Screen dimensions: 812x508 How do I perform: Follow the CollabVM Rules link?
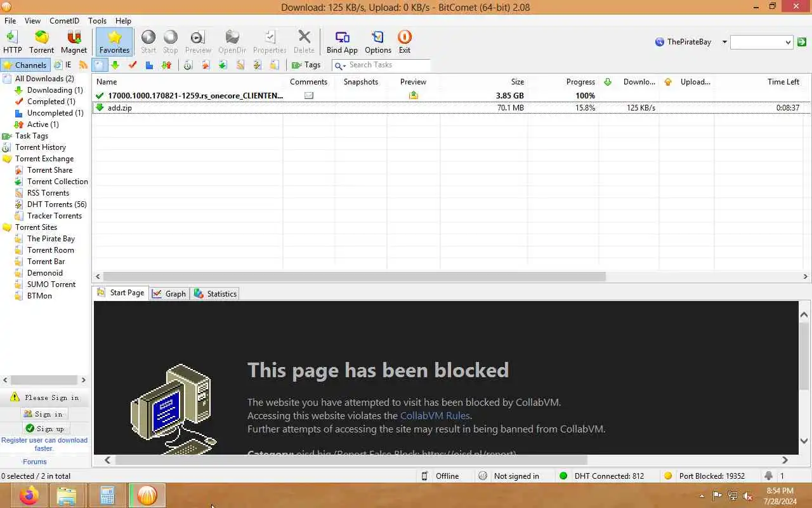point(435,416)
